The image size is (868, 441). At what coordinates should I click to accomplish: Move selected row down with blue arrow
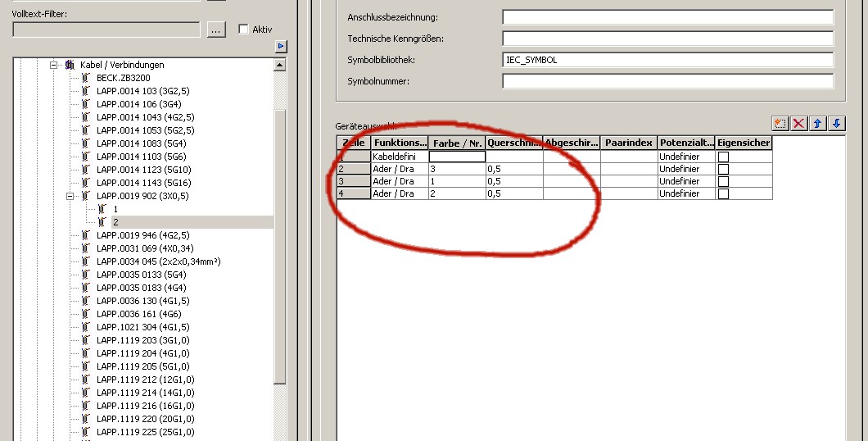[836, 123]
